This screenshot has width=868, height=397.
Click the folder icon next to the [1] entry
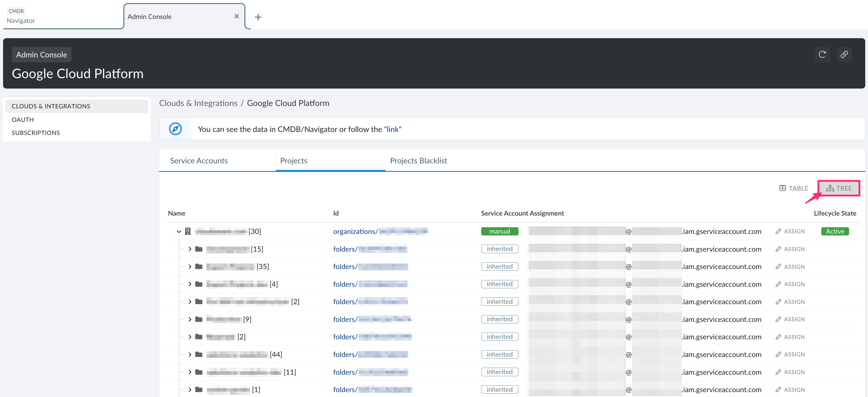pos(199,390)
